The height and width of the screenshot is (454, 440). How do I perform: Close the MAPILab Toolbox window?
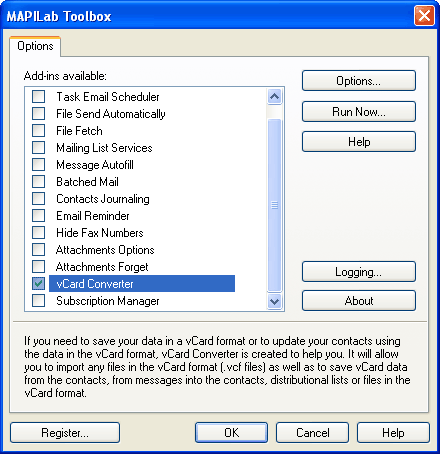point(424,15)
